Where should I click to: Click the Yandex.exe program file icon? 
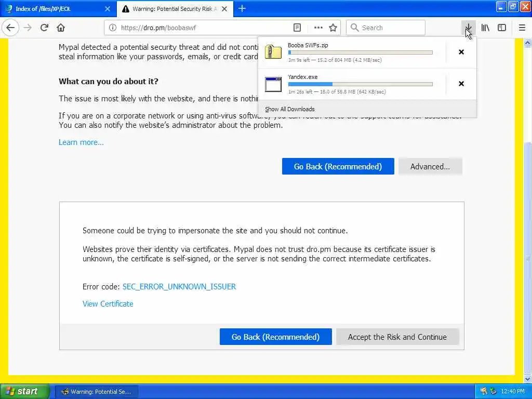(x=273, y=84)
